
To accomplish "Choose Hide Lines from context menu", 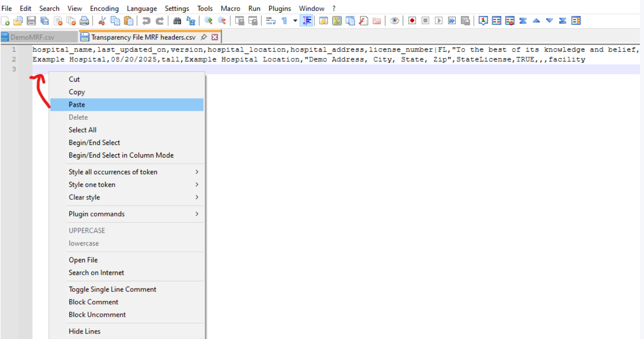I will [x=127, y=331].
